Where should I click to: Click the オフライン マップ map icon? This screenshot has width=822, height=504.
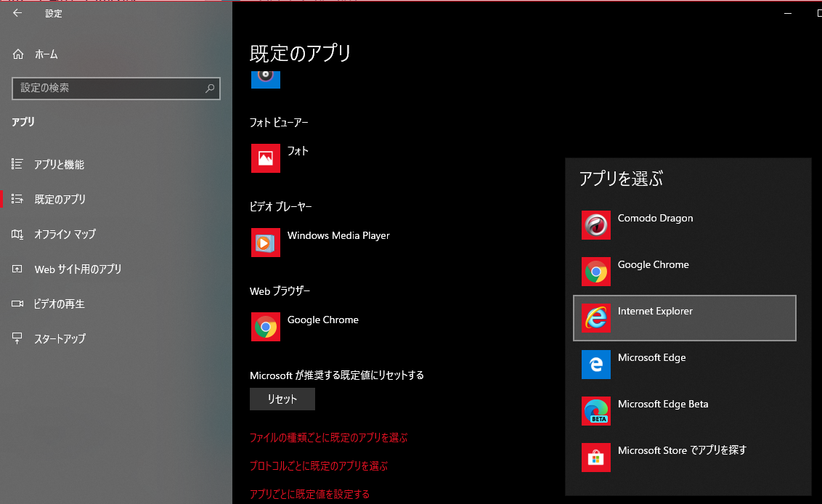(17, 234)
